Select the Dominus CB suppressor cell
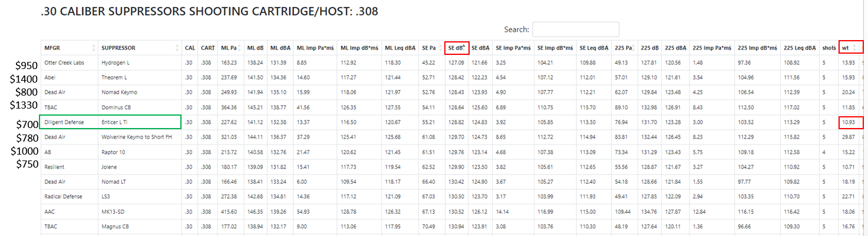 (x=140, y=107)
